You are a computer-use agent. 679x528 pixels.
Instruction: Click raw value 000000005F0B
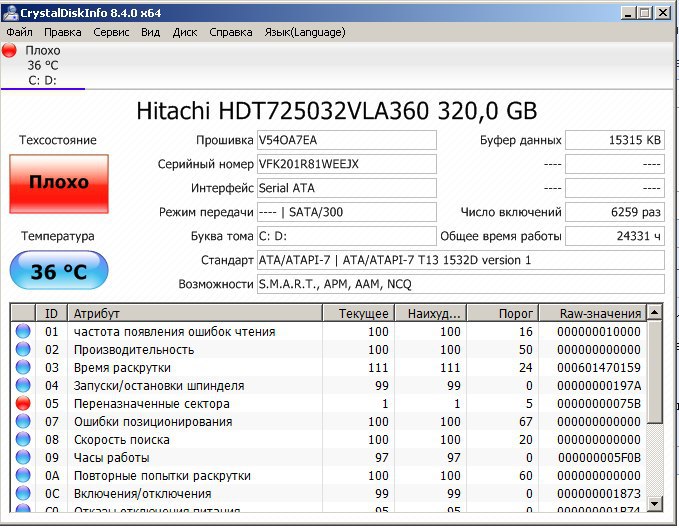[599, 458]
